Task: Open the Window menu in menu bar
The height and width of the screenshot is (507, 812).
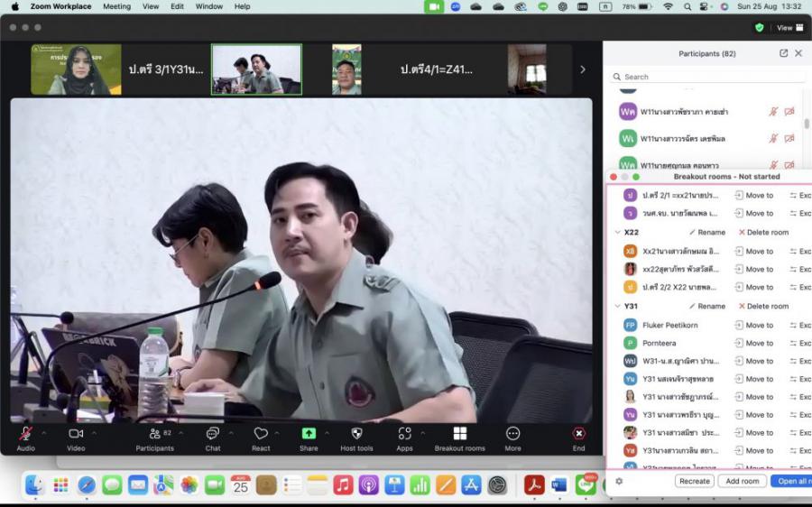Action: pos(209,6)
